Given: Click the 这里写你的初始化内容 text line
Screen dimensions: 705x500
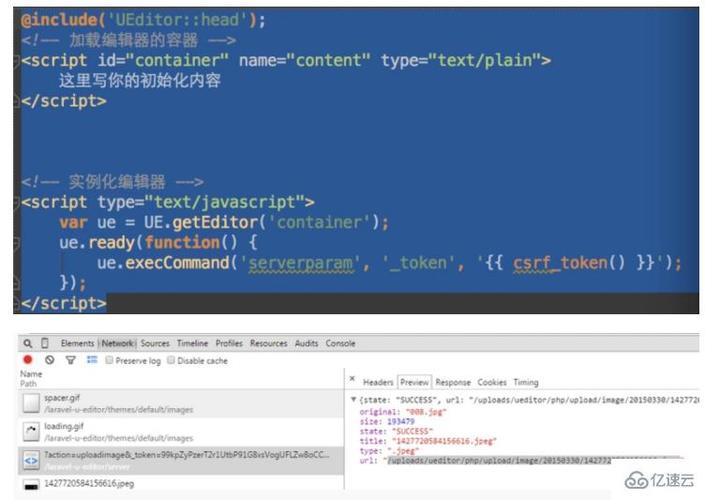Looking at the screenshot, I should tap(139, 81).
